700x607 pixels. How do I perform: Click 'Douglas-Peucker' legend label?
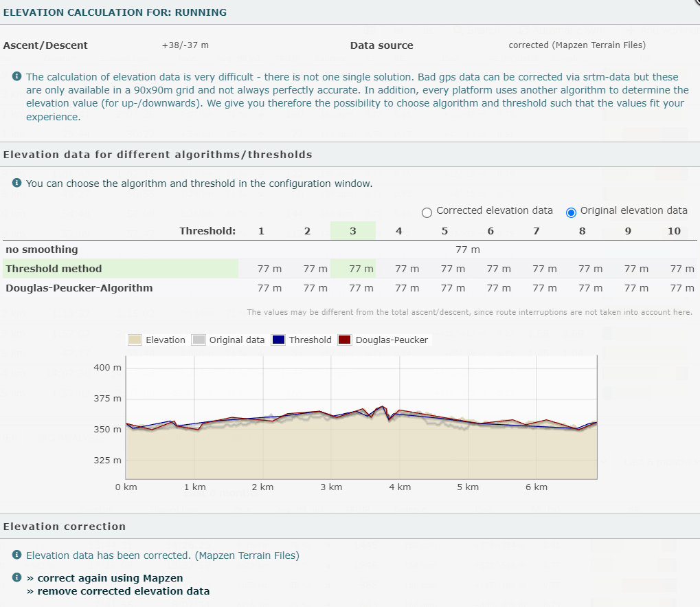(392, 340)
